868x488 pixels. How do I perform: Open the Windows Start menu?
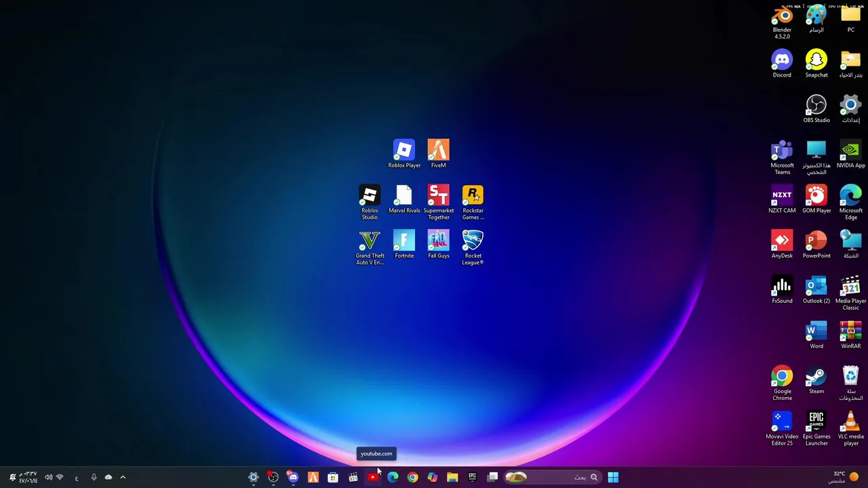pyautogui.click(x=613, y=477)
